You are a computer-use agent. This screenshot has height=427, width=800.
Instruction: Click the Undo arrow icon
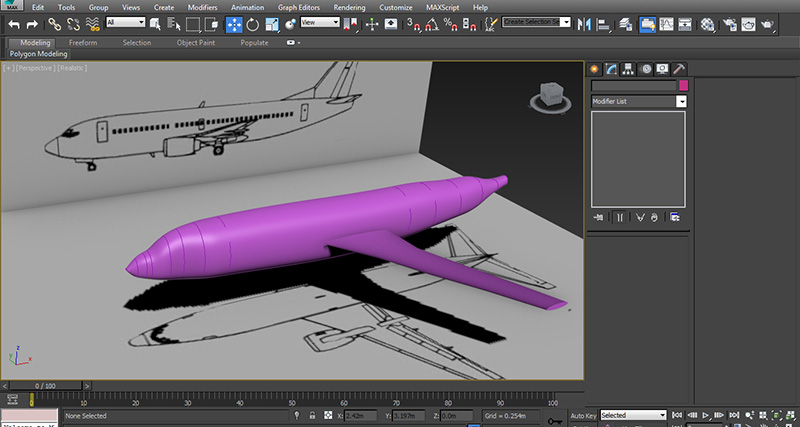point(14,24)
